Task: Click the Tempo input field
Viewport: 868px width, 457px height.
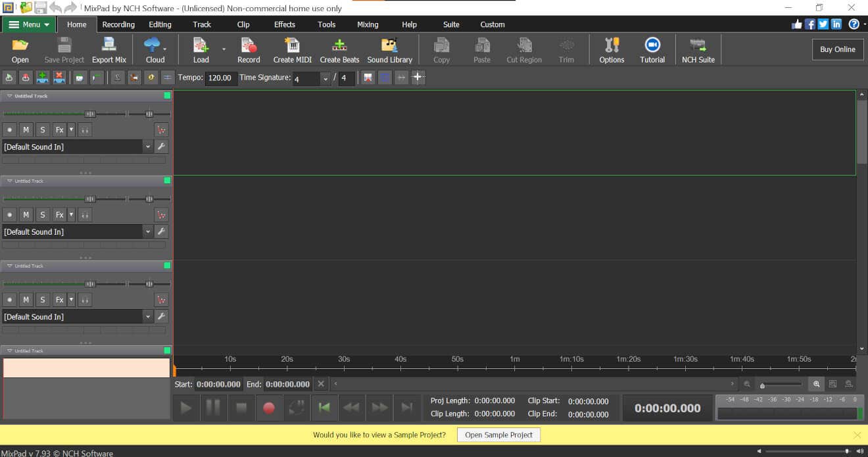Action: click(x=221, y=78)
